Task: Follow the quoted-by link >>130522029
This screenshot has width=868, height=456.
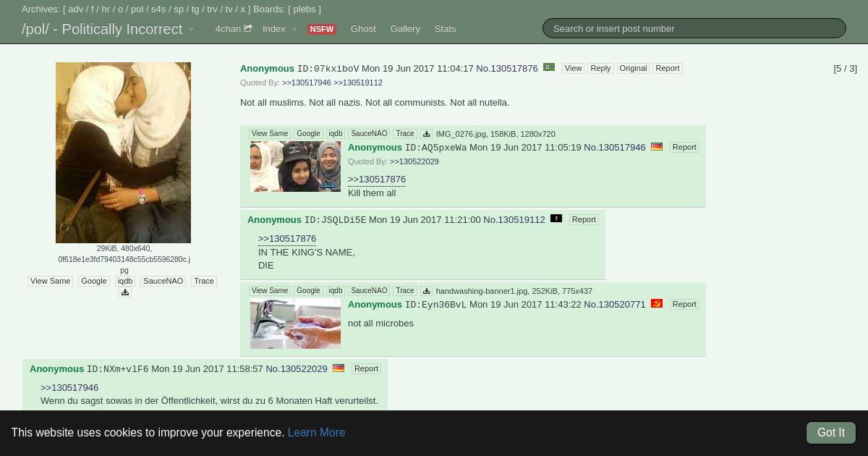Action: pyautogui.click(x=414, y=161)
